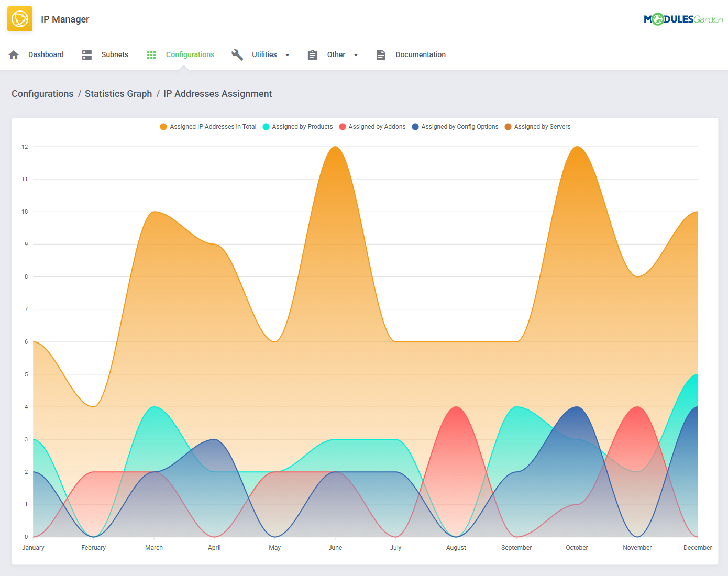Click the June peak on the chart
728x576 pixels.
(x=335, y=147)
